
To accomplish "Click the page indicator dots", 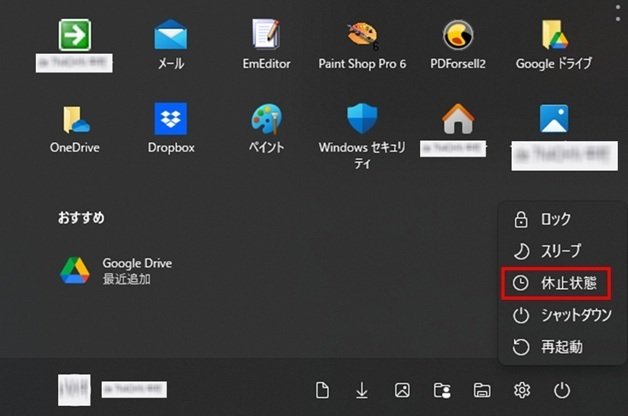I will point(618,13).
